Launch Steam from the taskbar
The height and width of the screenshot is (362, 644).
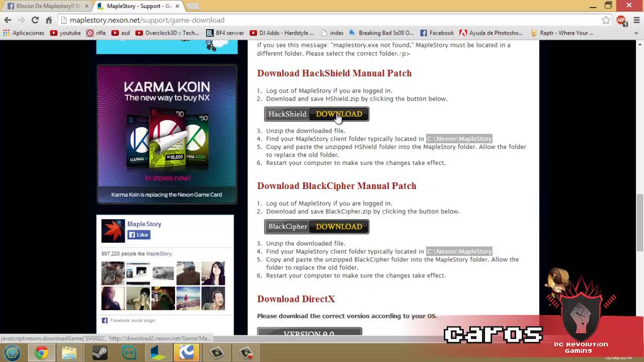99,353
